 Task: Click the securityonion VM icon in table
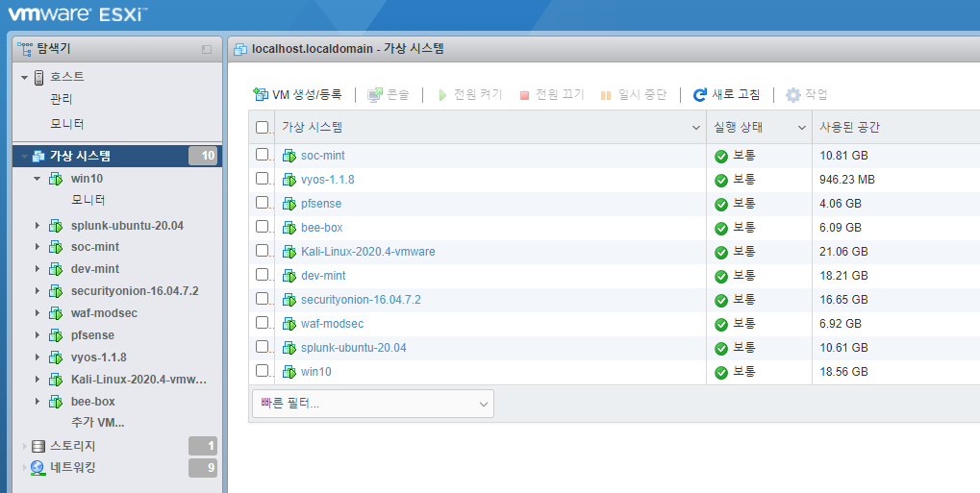[x=289, y=300]
